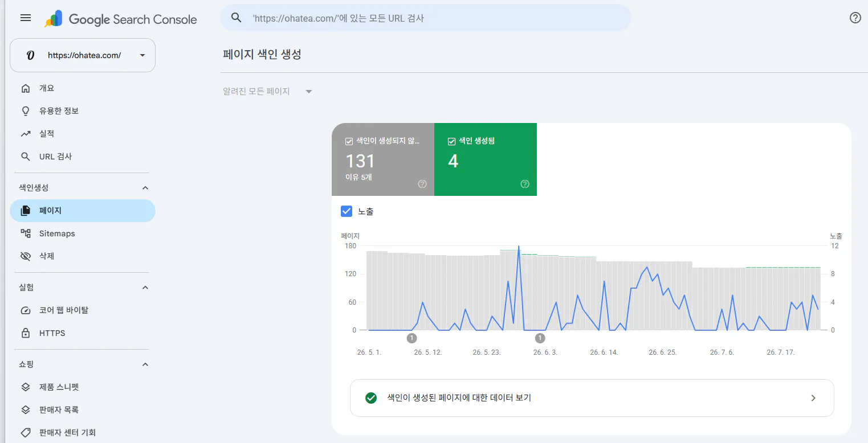Click the speedometer icon beside 코어 웹 바이탈

pos(25,310)
